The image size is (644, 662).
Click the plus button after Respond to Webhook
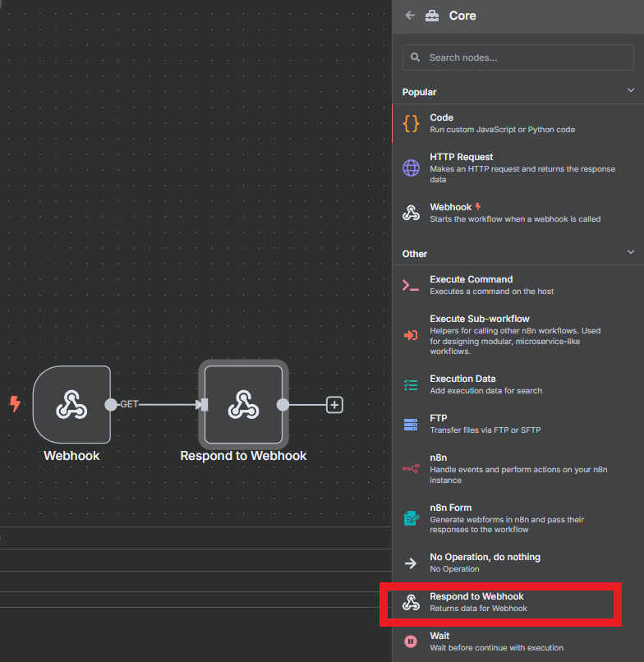coord(334,405)
